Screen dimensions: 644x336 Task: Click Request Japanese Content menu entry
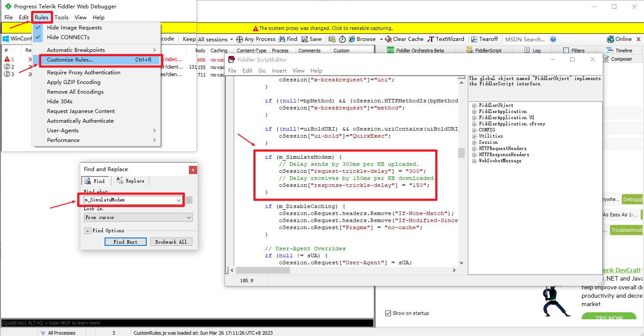(81, 111)
